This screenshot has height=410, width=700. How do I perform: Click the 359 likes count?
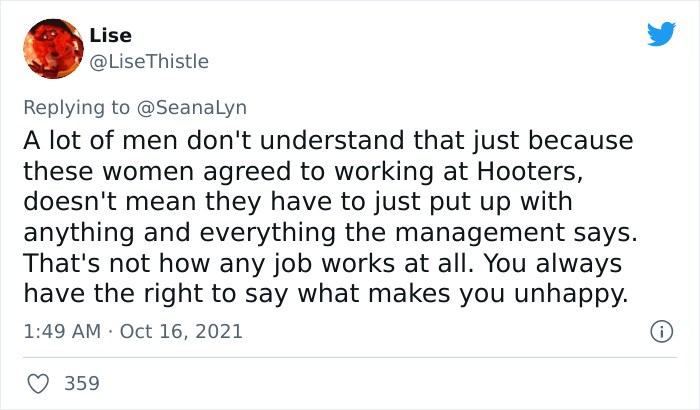tap(80, 382)
